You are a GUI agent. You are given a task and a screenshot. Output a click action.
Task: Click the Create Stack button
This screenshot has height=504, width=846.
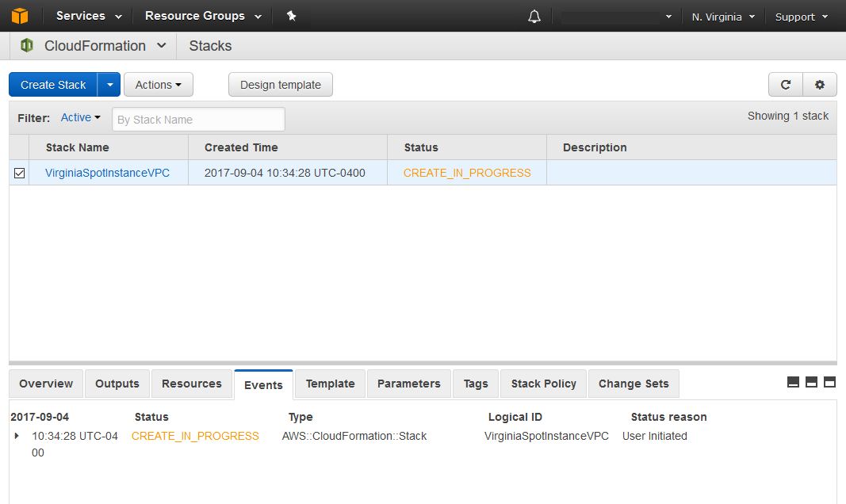(x=53, y=85)
